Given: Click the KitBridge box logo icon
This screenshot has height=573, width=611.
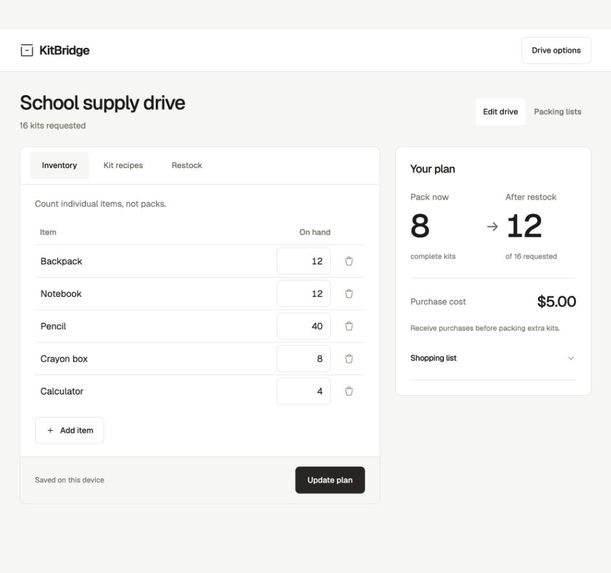Looking at the screenshot, I should [x=26, y=50].
